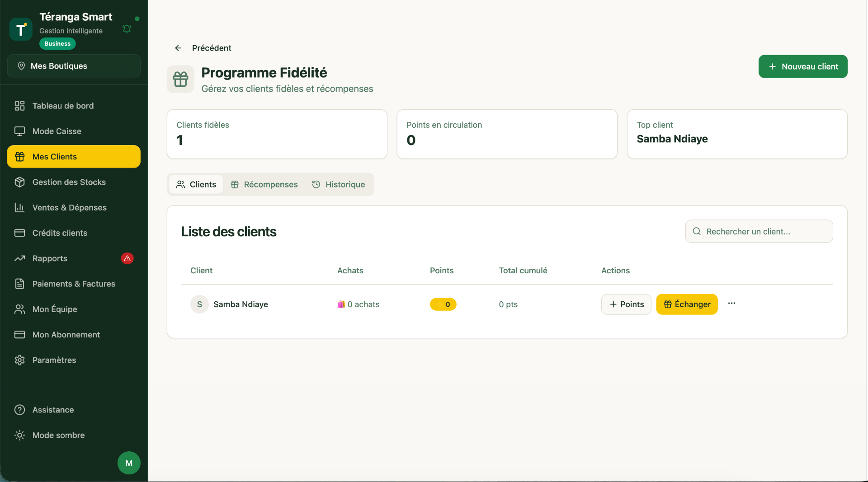Click the Crédits clients card icon

[19, 233]
